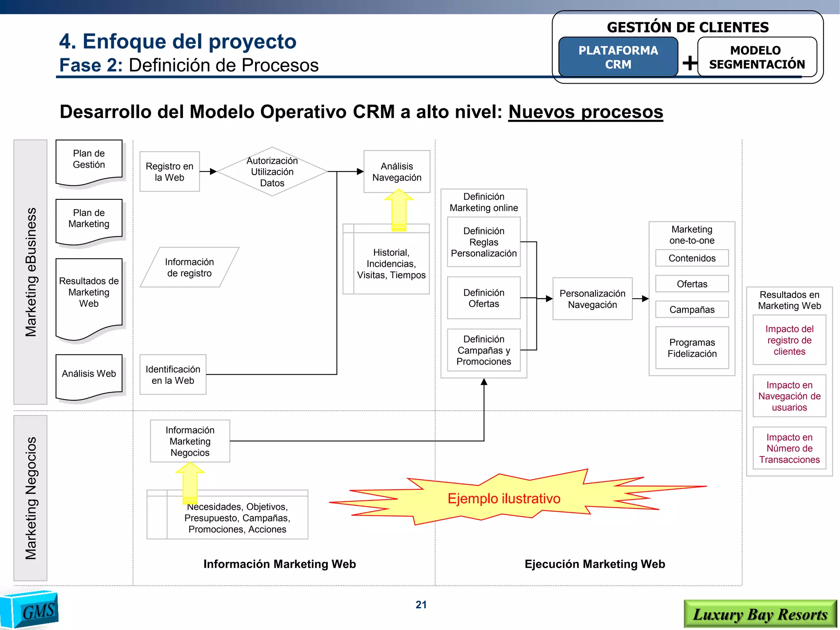Viewport: 840px width, 630px height.
Task: Click Impacto en Navegación de usuarios box
Action: [789, 396]
